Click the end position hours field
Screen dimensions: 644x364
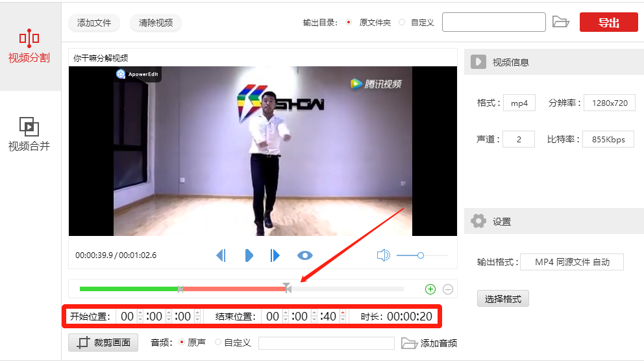(273, 317)
